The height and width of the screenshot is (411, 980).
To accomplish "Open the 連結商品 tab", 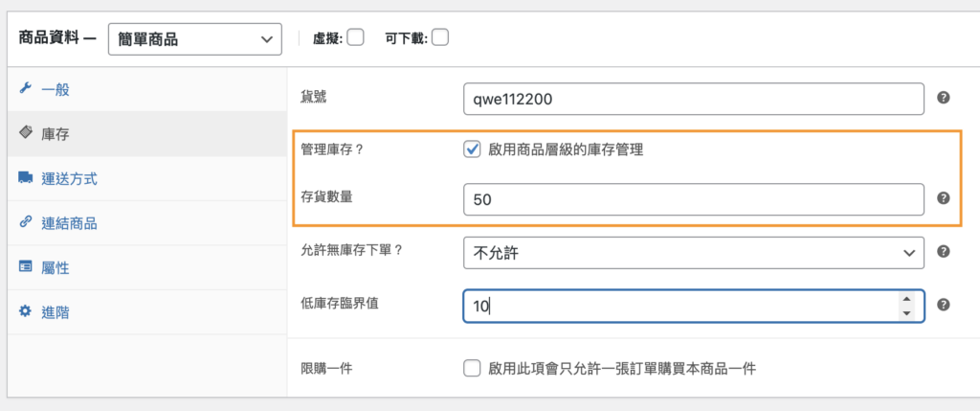I will point(146,222).
